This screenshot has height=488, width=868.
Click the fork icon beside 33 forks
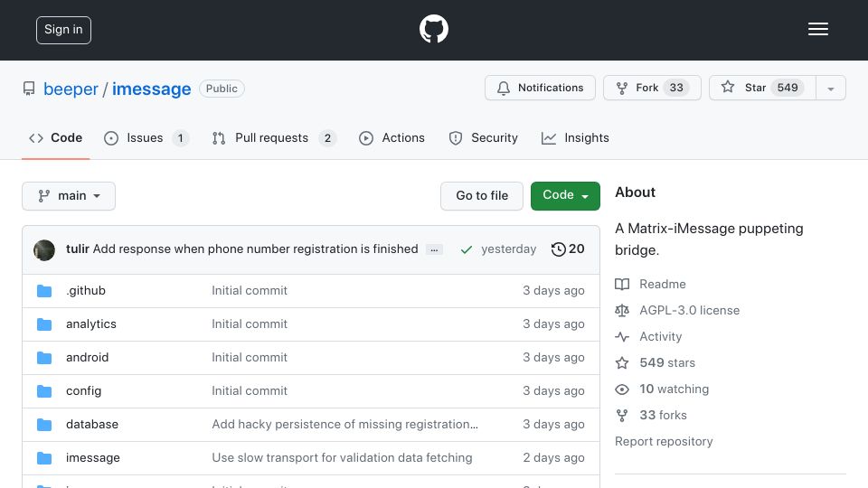(x=622, y=416)
